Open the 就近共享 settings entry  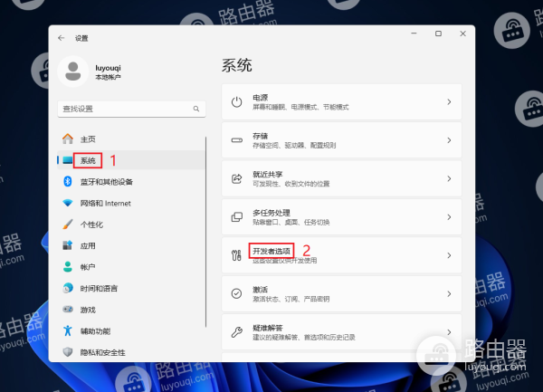[x=341, y=178]
